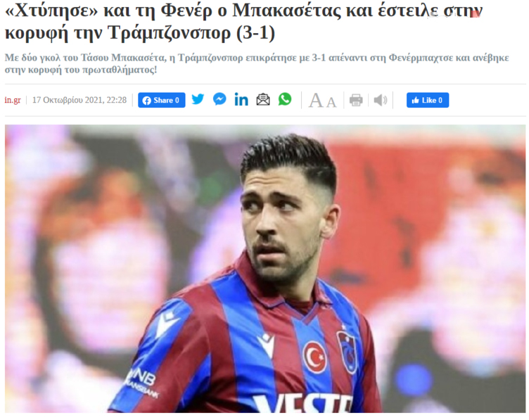Viewport: 529px width, 420px height.
Task: Click the article subtitle summary text
Action: pyautogui.click(x=257, y=64)
